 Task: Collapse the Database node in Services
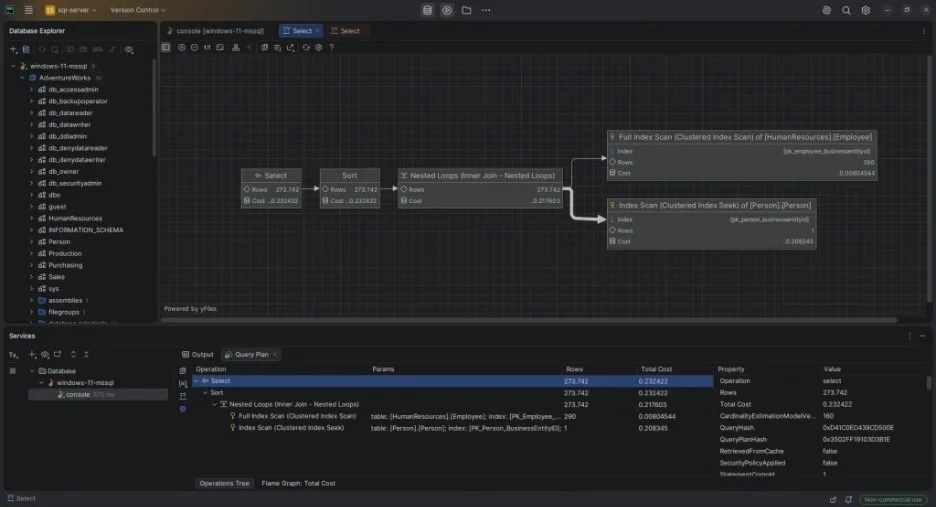[32, 371]
